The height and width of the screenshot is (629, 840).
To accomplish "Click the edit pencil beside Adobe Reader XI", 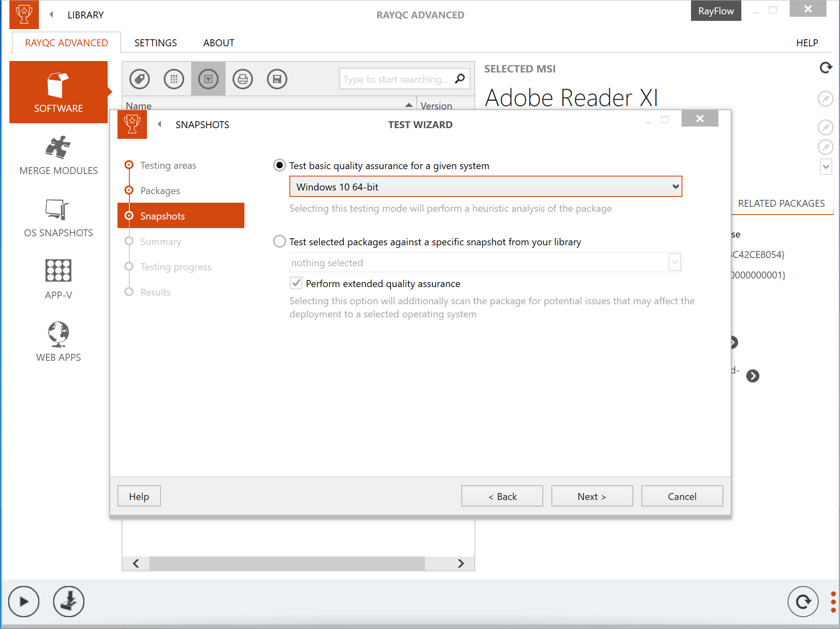I will 826,99.
